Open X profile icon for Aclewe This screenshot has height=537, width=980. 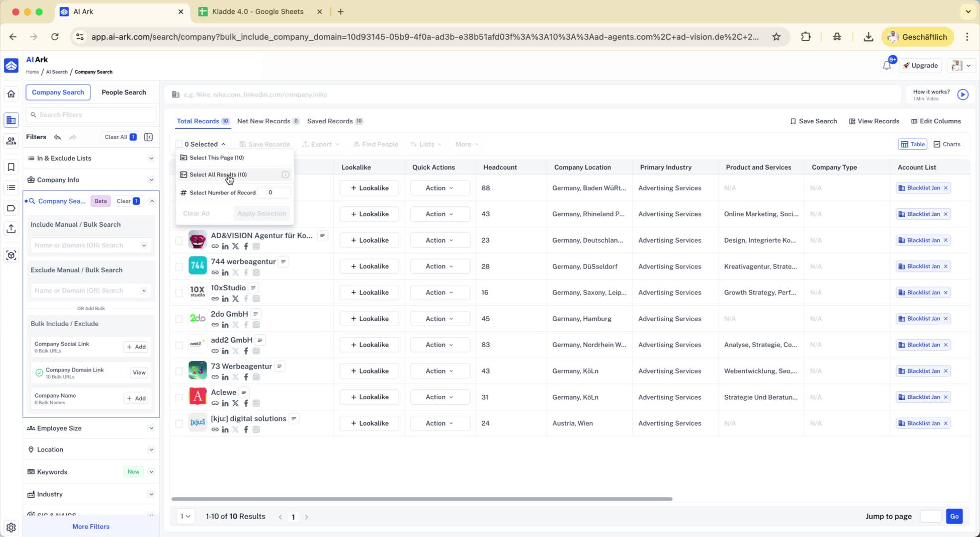coord(236,403)
